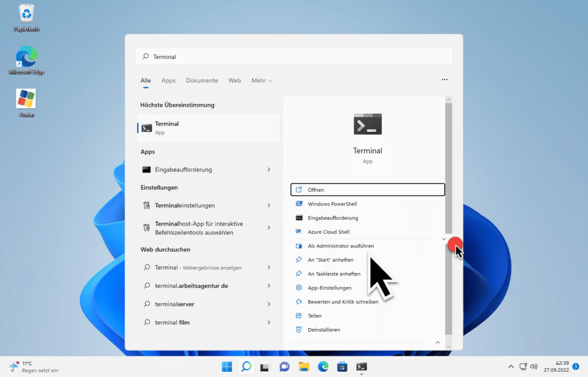
Task: Open Chat app on the taskbar
Action: click(284, 367)
